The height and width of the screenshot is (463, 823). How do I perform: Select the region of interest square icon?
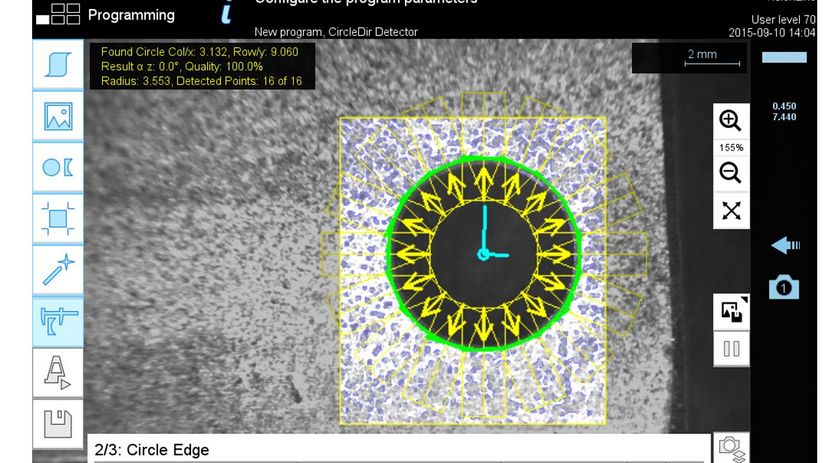pyautogui.click(x=58, y=217)
